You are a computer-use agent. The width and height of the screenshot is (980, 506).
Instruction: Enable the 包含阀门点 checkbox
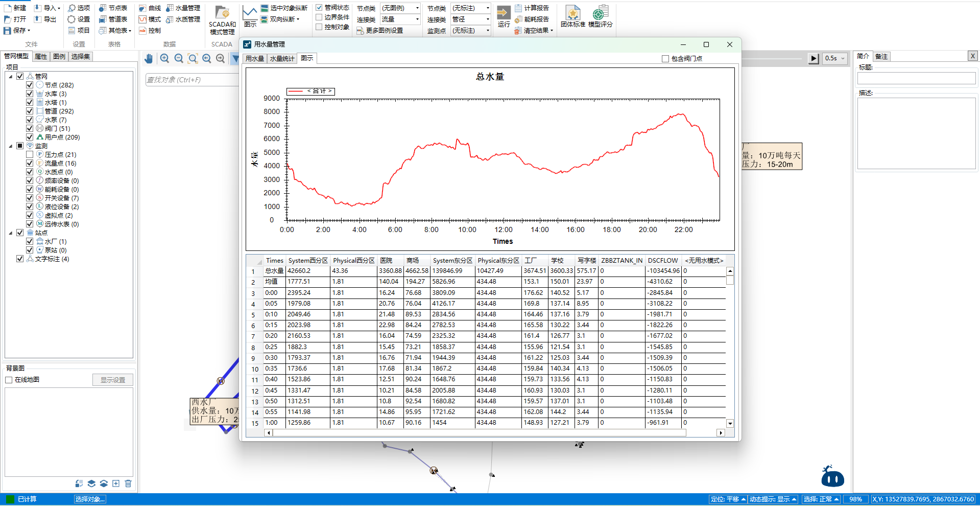point(665,59)
